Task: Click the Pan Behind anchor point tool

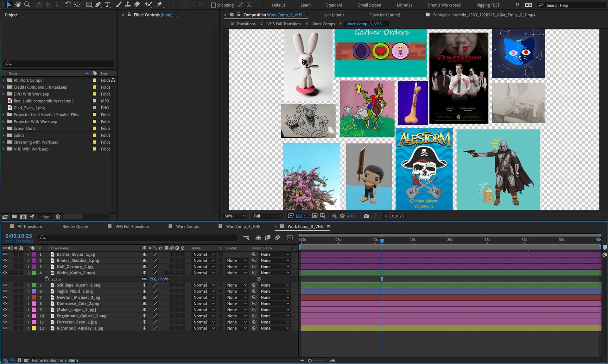Action: (x=78, y=4)
